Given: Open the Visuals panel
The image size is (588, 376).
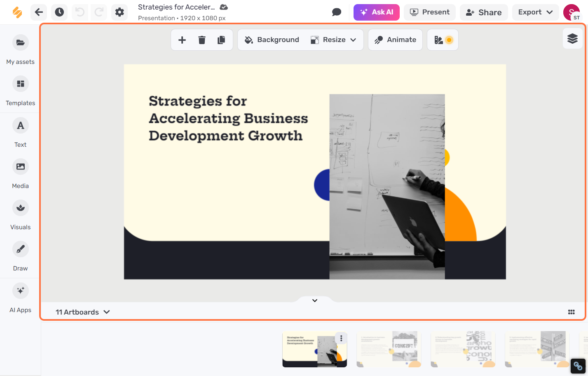Looking at the screenshot, I should (20, 215).
